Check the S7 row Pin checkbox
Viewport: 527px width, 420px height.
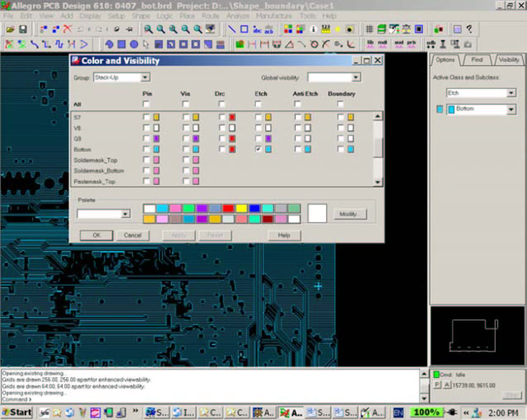[x=146, y=117]
